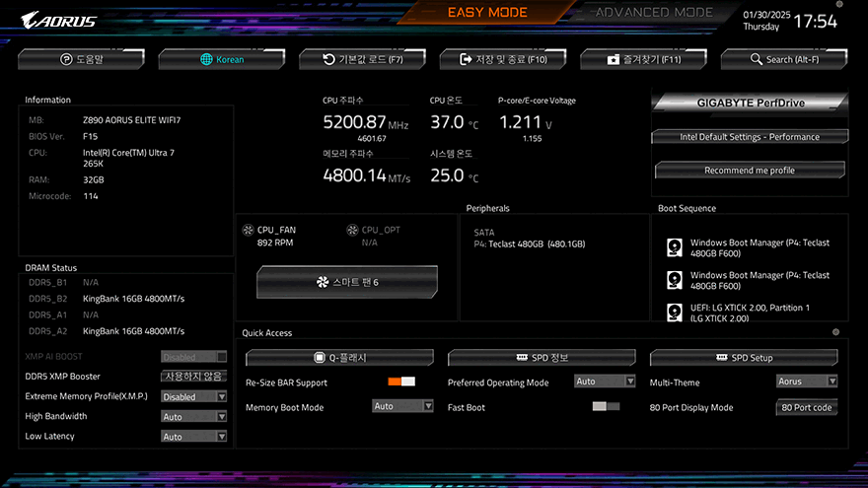Open Multi-Theme Aorus dropdown
868x488 pixels.
[807, 382]
